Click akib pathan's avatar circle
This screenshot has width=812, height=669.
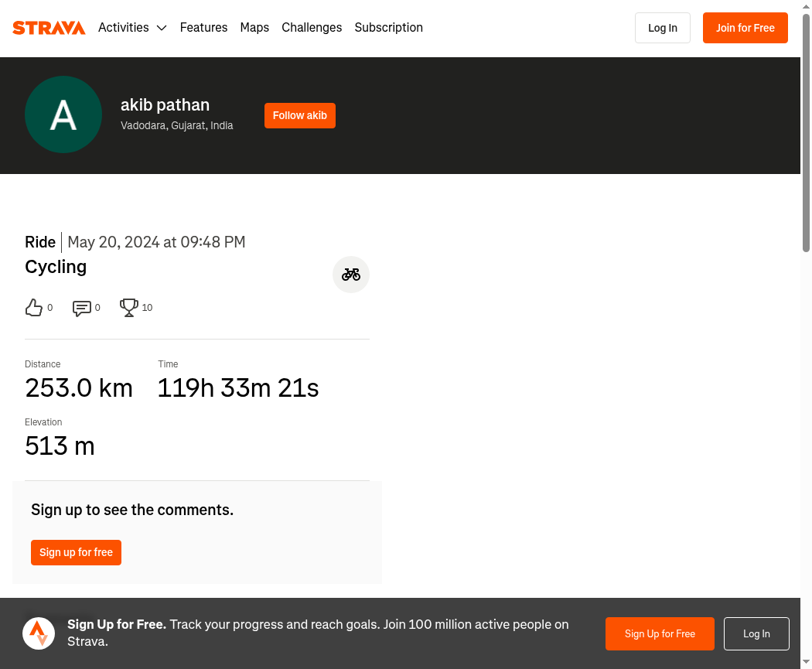[63, 114]
